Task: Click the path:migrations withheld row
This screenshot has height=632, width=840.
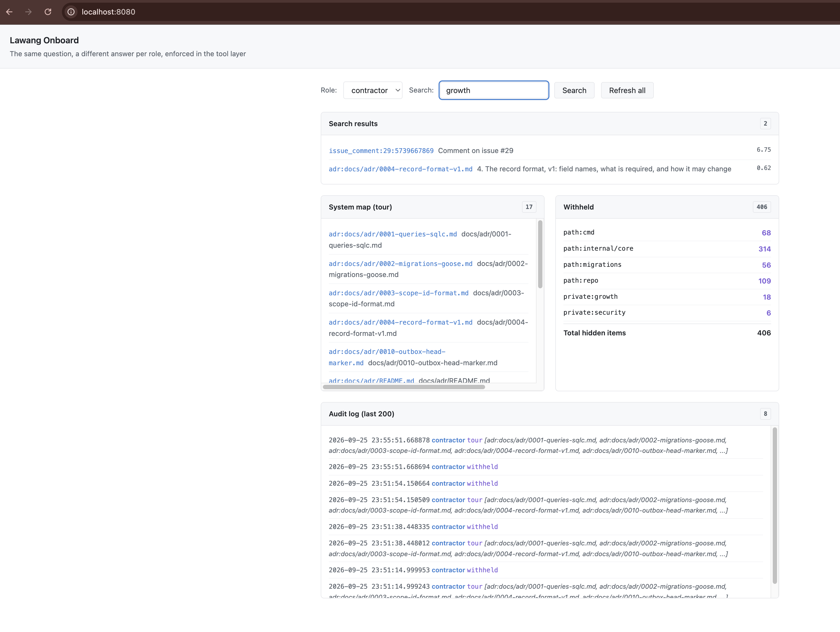Action: click(x=667, y=265)
